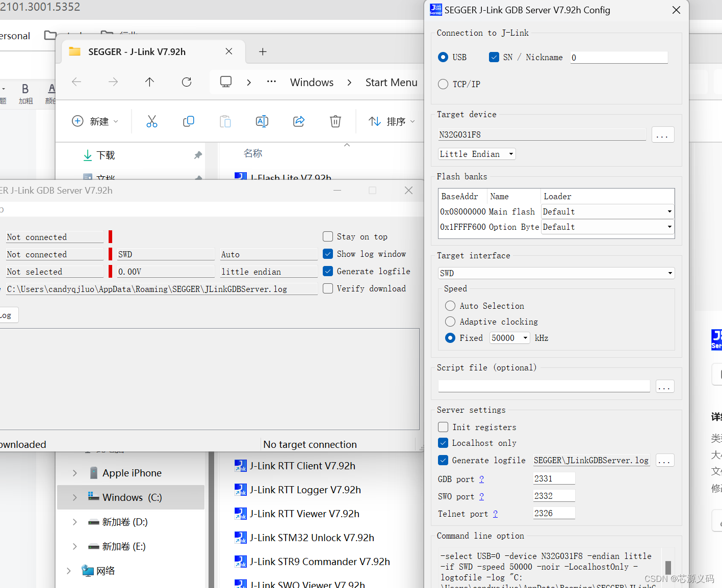Click the Windows breadcrumb in address bar
Screen dimensions: 722x588
(x=312, y=83)
